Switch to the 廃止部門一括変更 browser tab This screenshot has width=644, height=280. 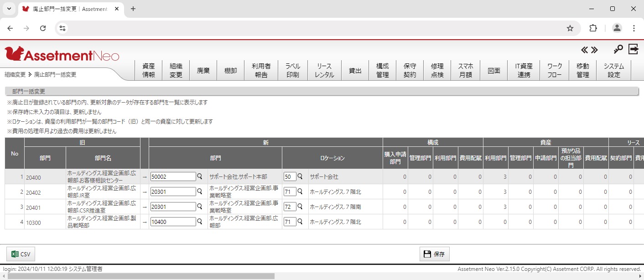pyautogui.click(x=68, y=9)
